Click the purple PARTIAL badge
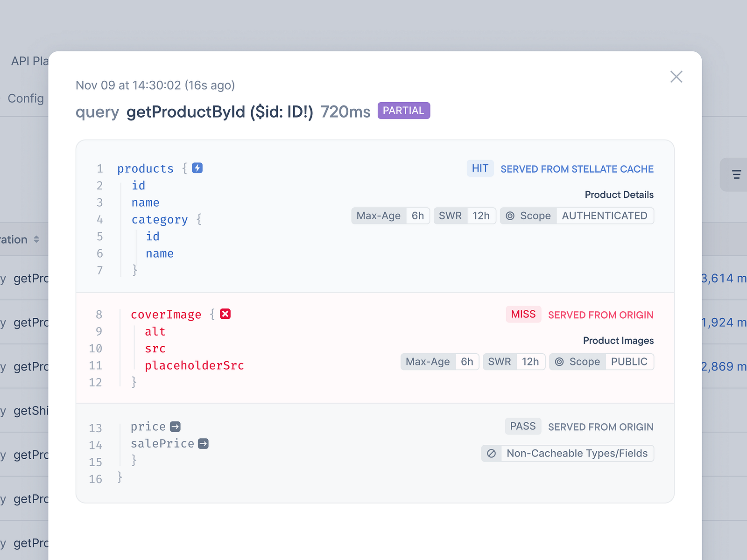The width and height of the screenshot is (747, 560). pyautogui.click(x=403, y=111)
